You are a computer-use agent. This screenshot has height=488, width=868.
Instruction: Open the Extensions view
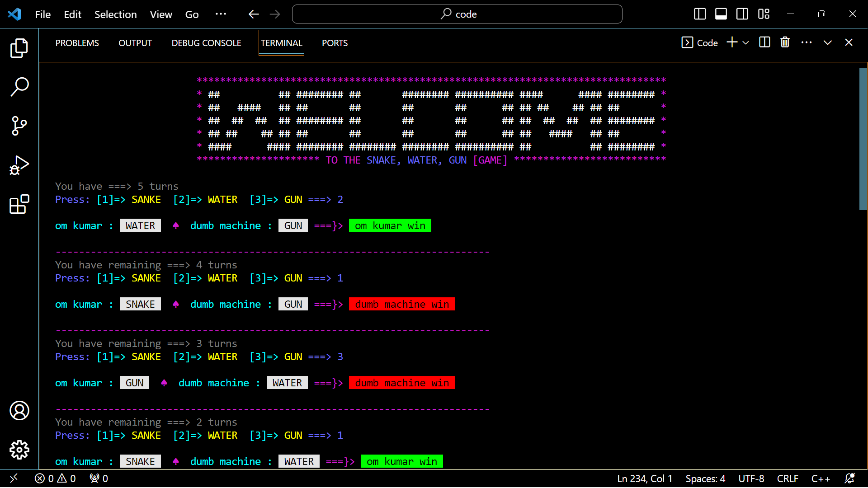tap(19, 204)
